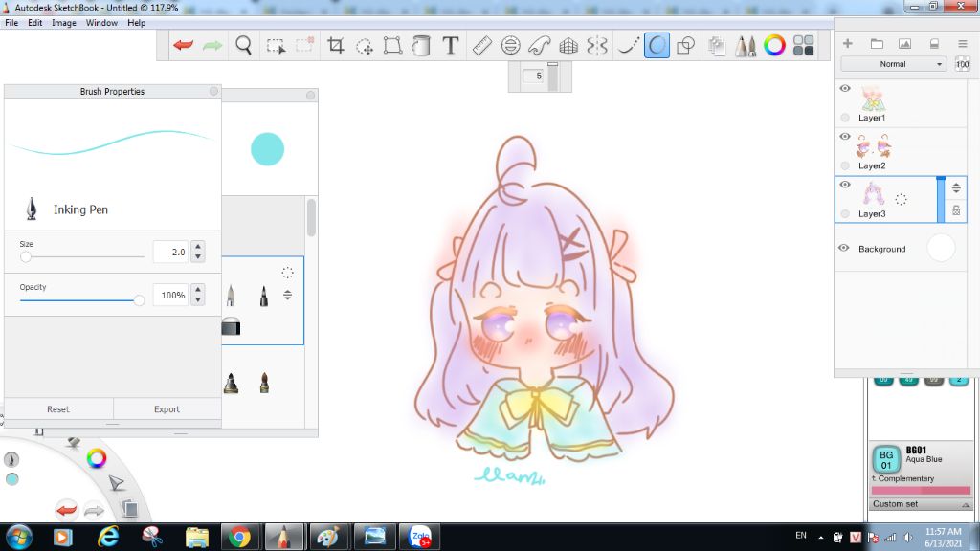The image size is (980, 551).
Task: Click the Export button in Brush Properties
Action: (167, 409)
